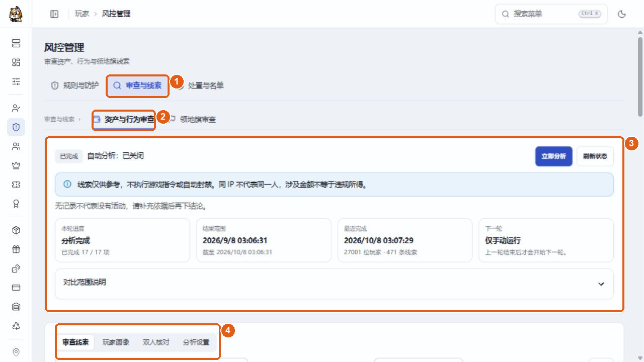644x362 pixels.
Task: Expand the 对比范围说明 section
Action: coord(334,284)
